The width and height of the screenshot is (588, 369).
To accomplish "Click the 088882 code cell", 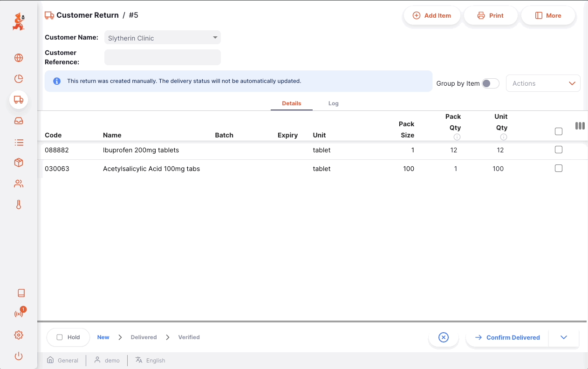I will tap(57, 150).
